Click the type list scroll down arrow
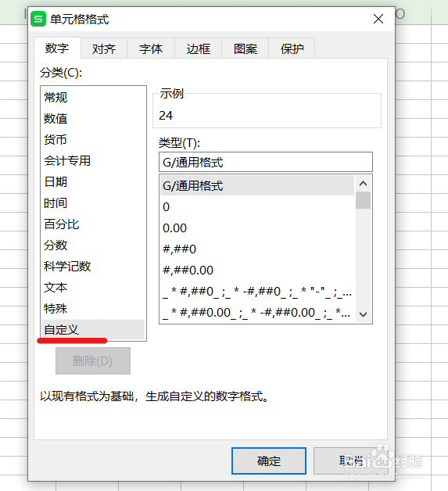The width and height of the screenshot is (448, 491). [363, 314]
